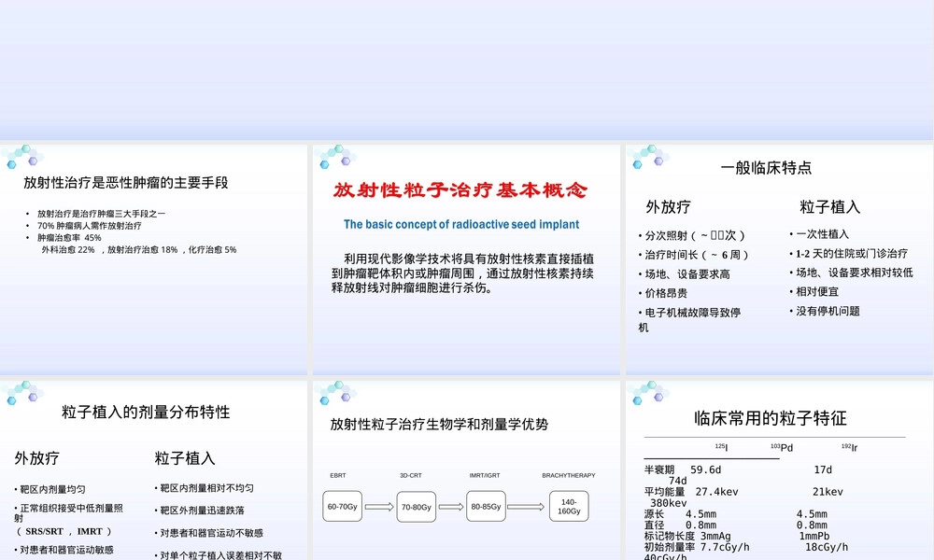Viewport: 934px width, 560px height.
Task: Click bullet "靶区内剂量相对不均匀"
Action: [205, 488]
